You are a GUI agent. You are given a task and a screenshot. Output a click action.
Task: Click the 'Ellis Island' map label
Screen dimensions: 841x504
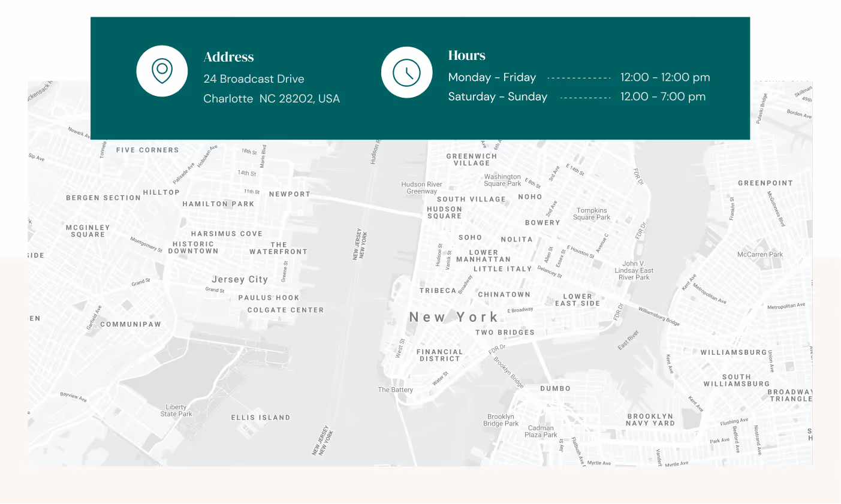coord(261,418)
